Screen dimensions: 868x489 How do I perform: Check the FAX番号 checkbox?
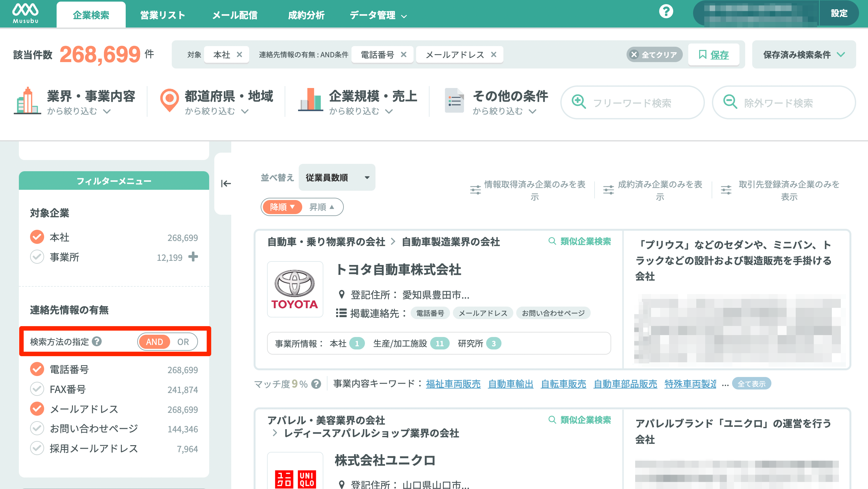coord(37,389)
